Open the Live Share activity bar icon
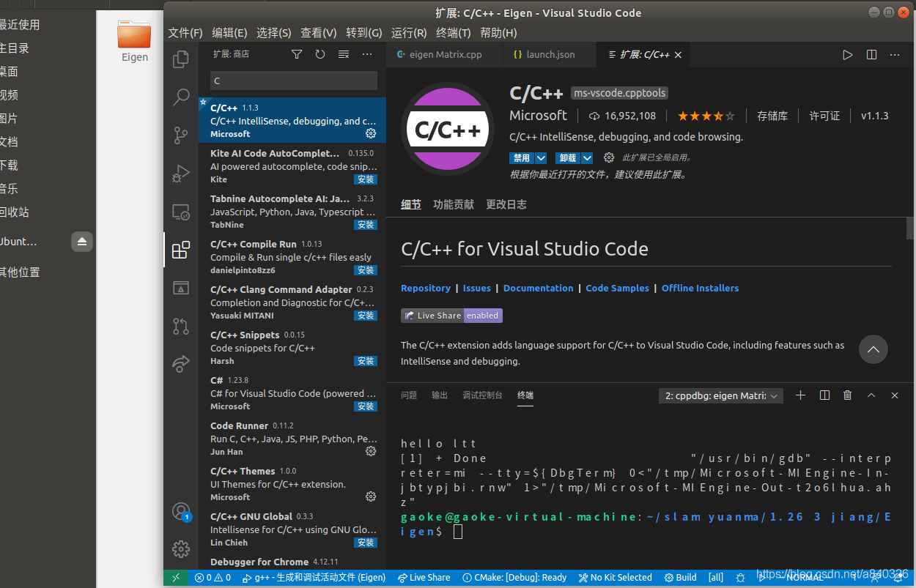 tap(180, 364)
